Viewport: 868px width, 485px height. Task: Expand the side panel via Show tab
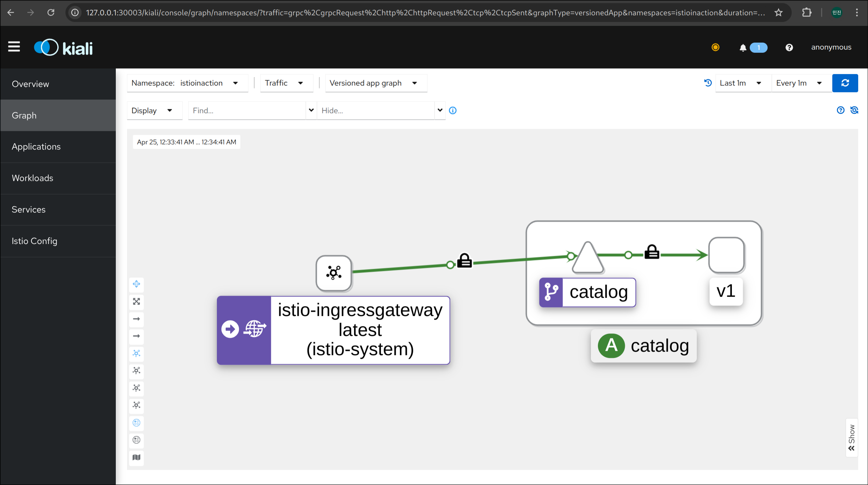(852, 438)
